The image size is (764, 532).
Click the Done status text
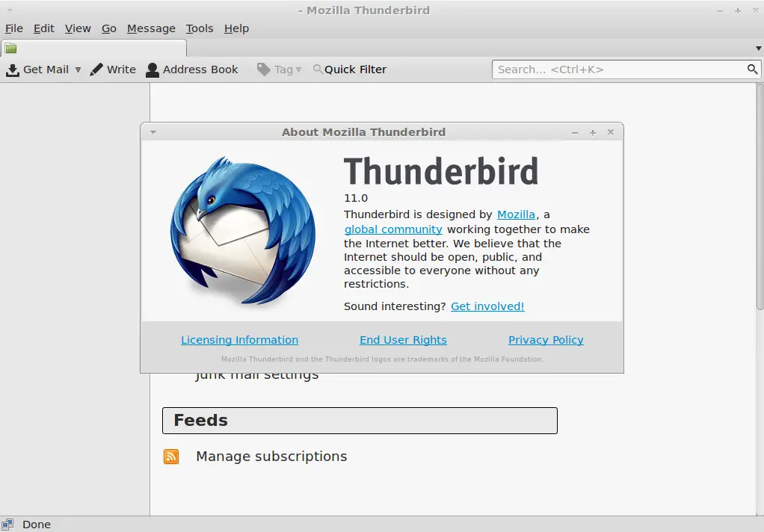pos(37,525)
